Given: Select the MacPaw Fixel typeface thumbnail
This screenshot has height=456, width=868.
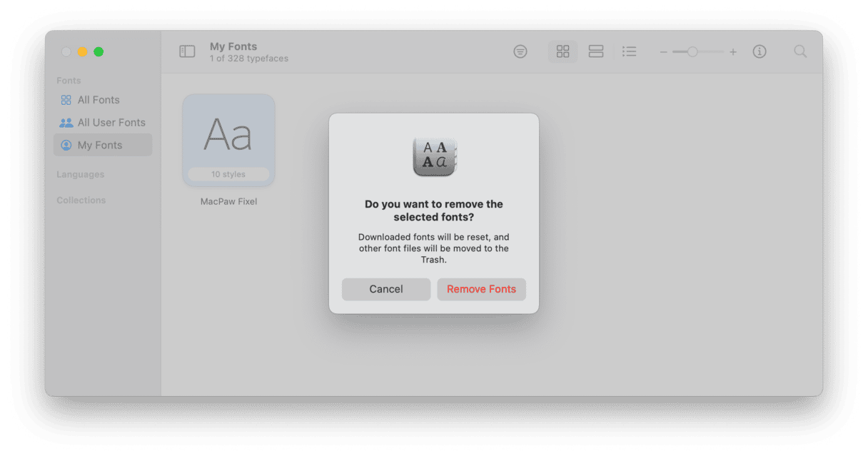Looking at the screenshot, I should pos(228,141).
